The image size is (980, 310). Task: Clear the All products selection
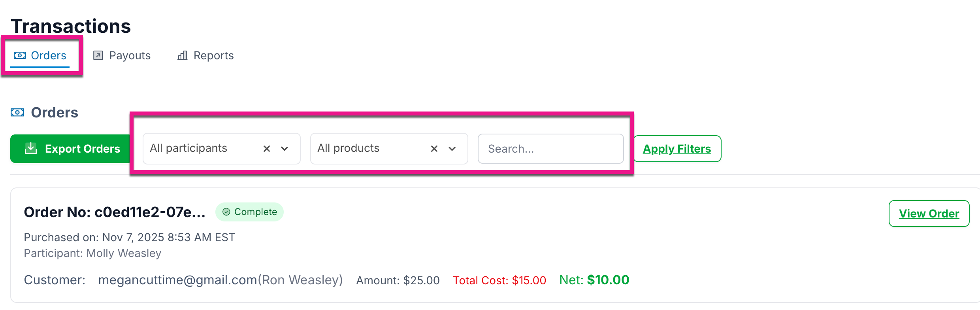tap(434, 149)
